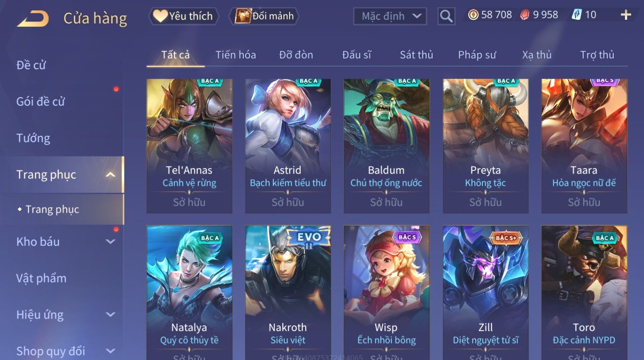Open Gói đề cử in sidebar
The image size is (644, 360).
coord(41,101)
